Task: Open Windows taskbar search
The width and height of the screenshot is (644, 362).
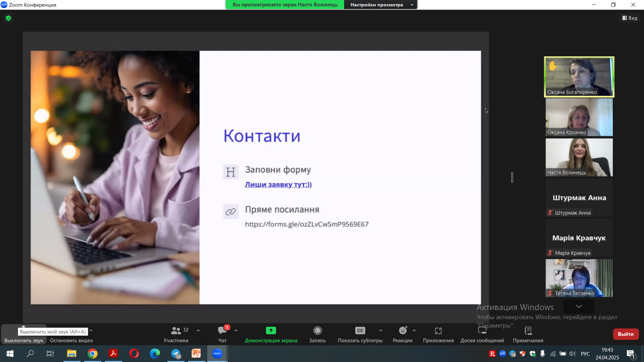Action: point(30,353)
